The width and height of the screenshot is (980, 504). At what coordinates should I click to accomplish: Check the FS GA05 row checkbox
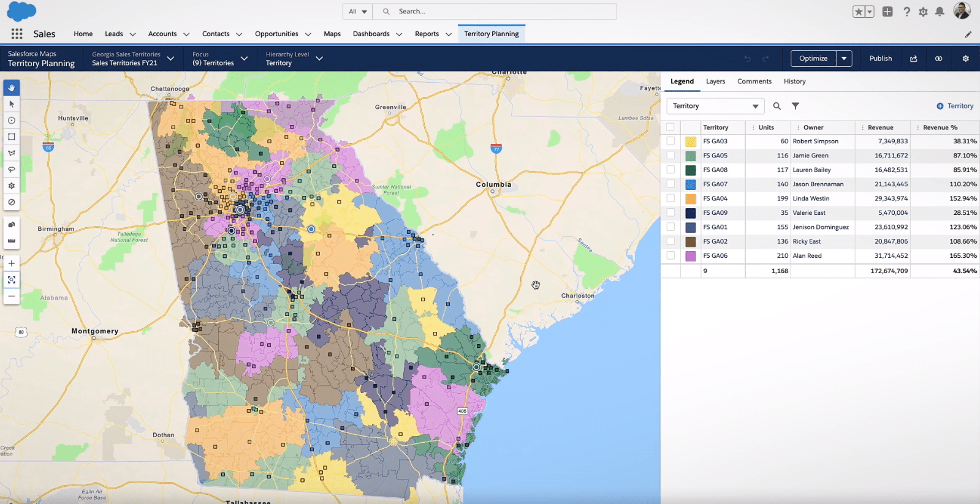tap(670, 156)
